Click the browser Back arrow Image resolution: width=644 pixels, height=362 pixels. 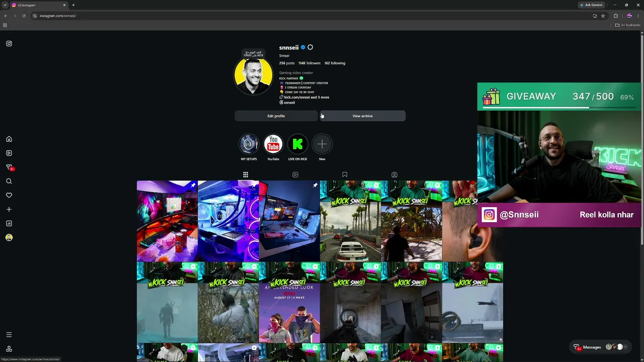6,16
